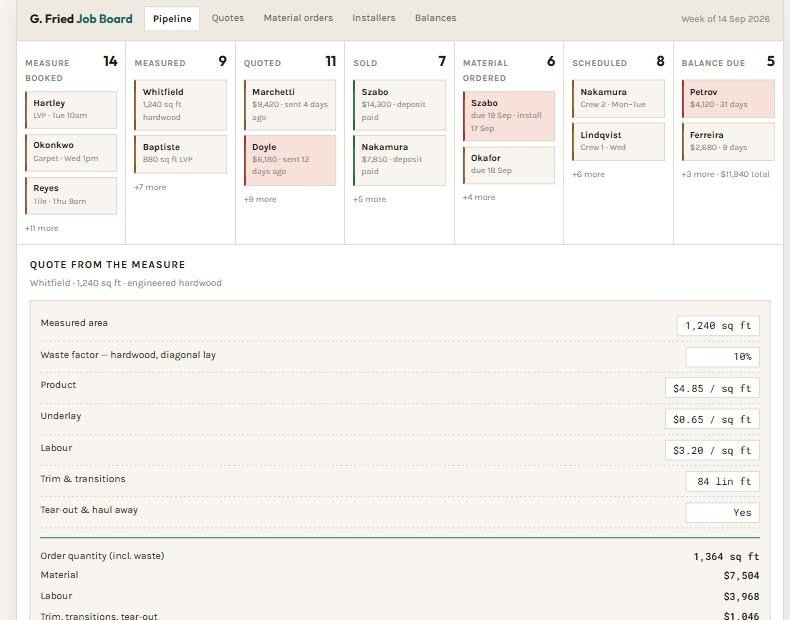Click the Measured column header
This screenshot has width=790, height=620.
click(160, 63)
